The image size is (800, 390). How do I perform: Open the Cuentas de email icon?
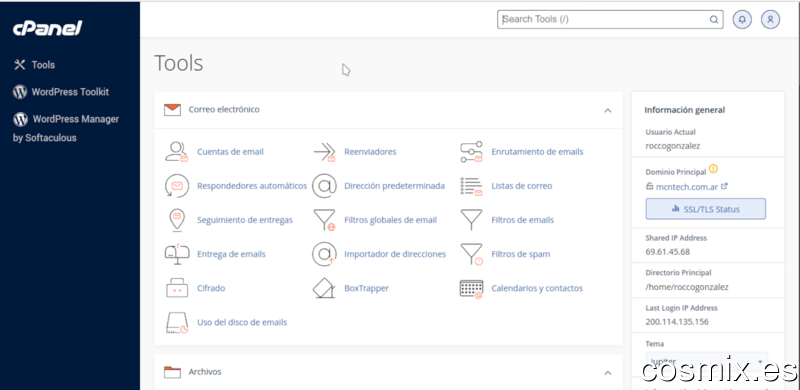click(x=177, y=152)
